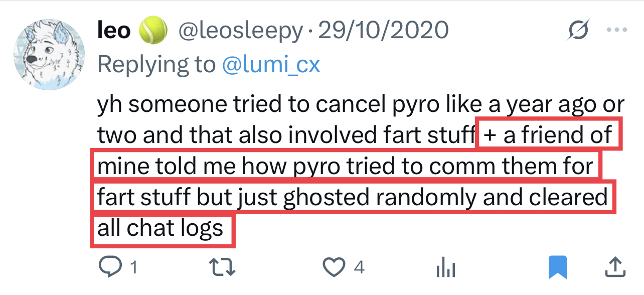
Task: Click the display name "leo"
Action: click(x=114, y=31)
